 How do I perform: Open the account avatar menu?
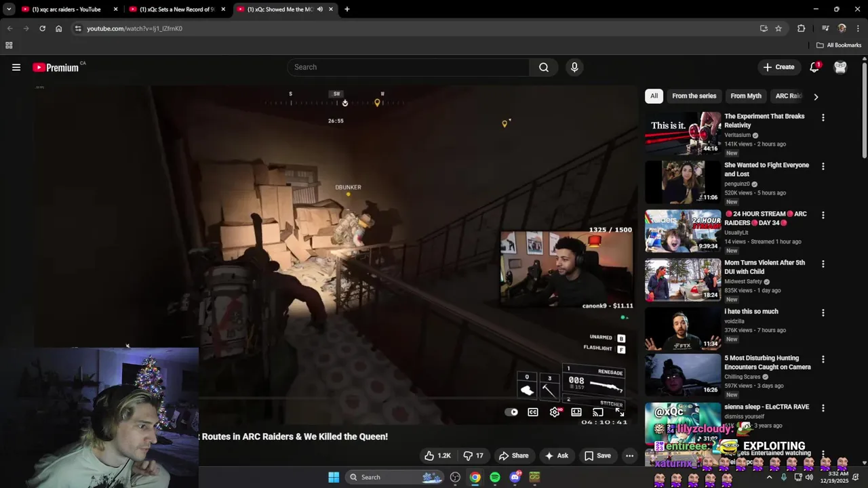point(840,67)
